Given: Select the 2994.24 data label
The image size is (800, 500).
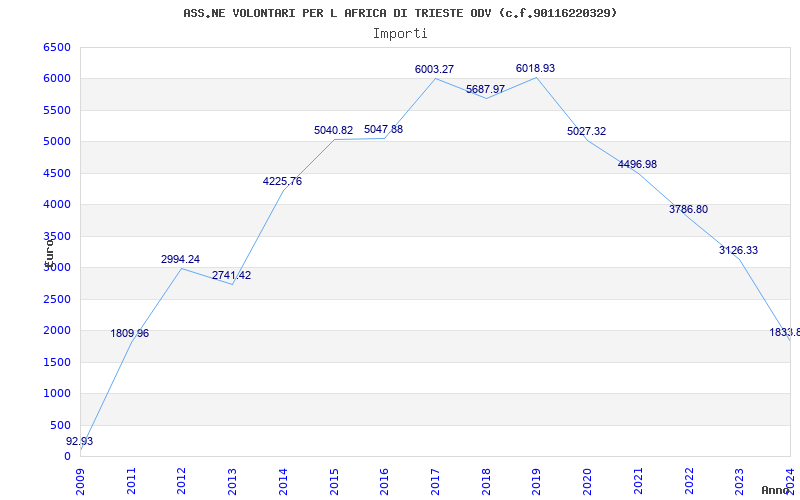Looking at the screenshot, I should pos(181,259).
